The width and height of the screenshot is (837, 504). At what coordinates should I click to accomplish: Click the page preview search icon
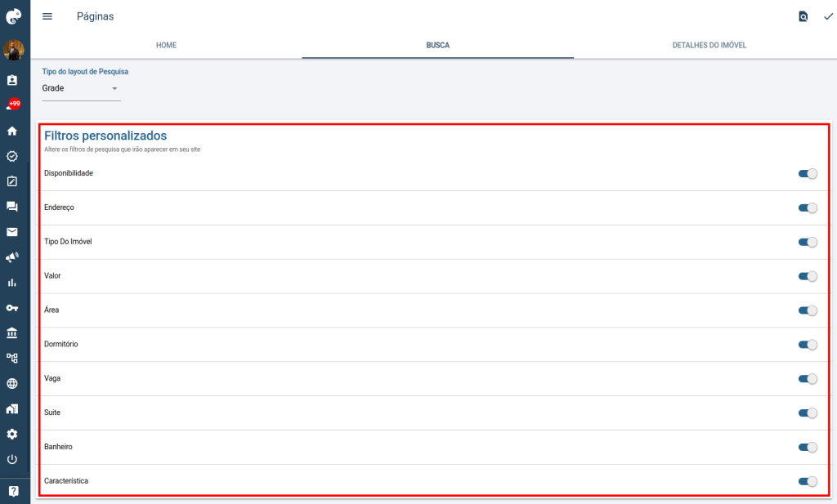tap(803, 16)
